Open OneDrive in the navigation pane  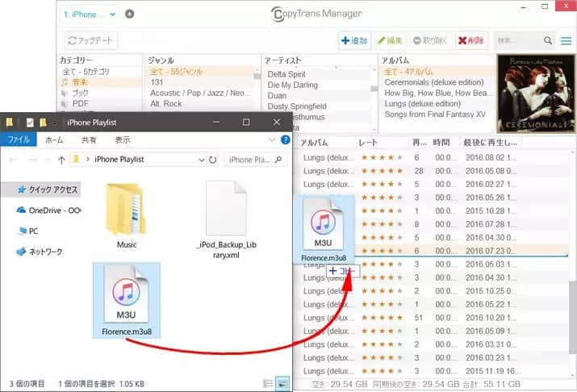coord(48,211)
